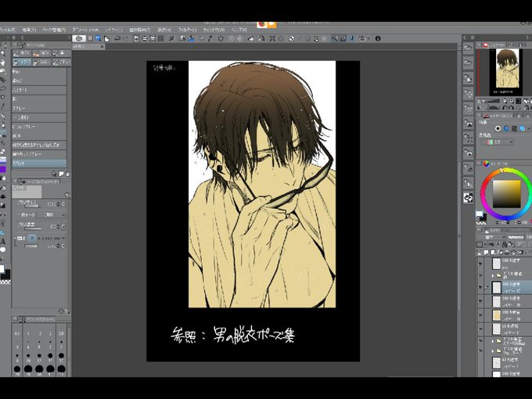Toggle visibility eye of the selected highlighted layer
The height and width of the screenshot is (399, 532).
pyautogui.click(x=480, y=287)
